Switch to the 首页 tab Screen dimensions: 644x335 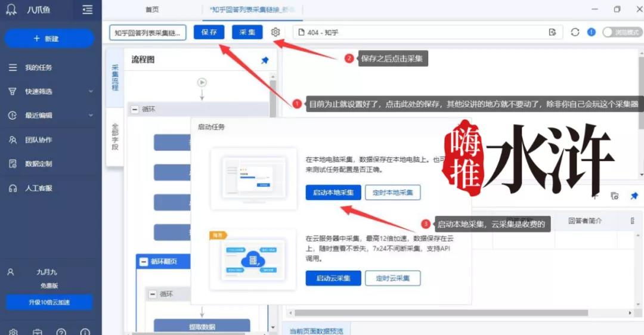tap(152, 10)
